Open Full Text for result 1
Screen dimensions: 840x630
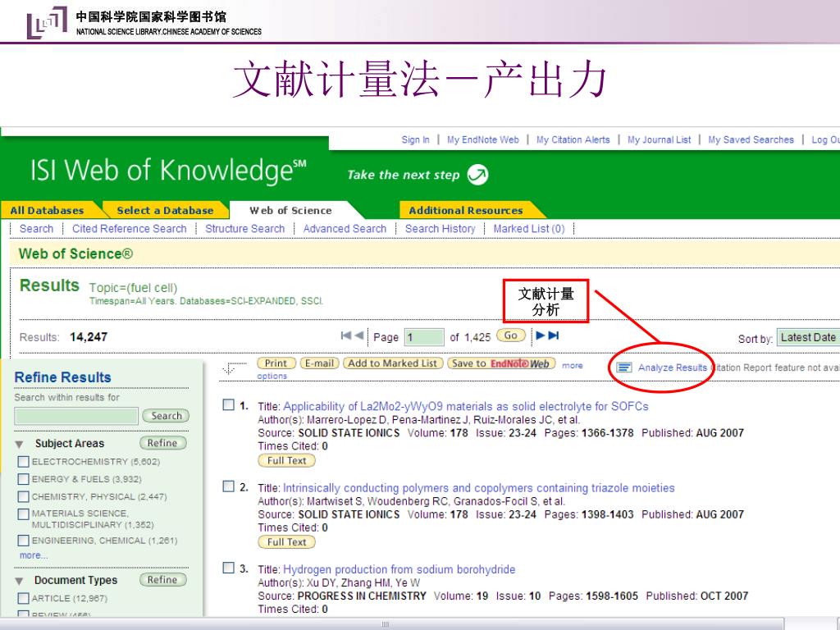click(x=286, y=461)
